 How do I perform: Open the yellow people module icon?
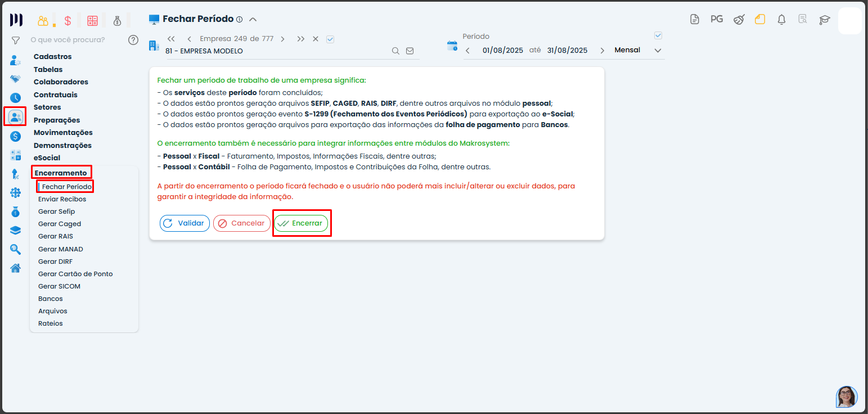coord(43,21)
